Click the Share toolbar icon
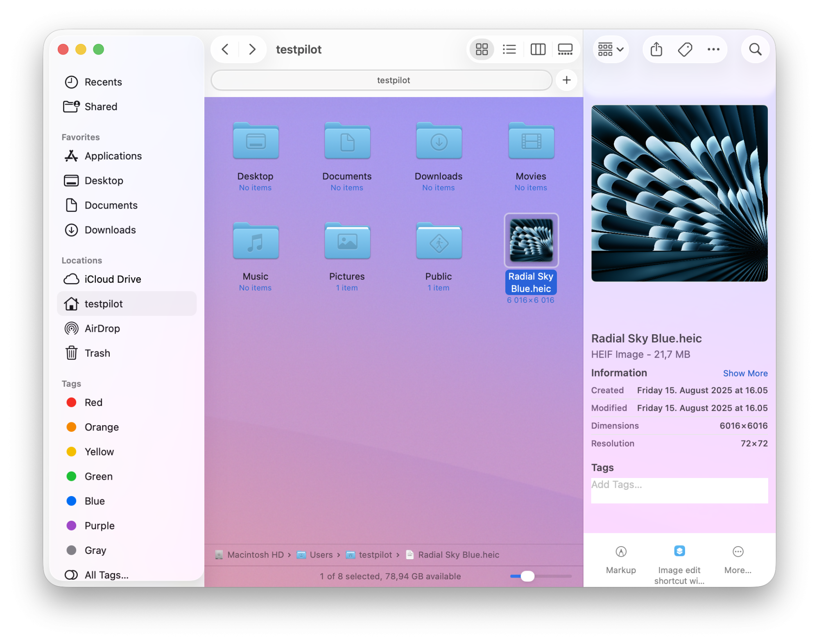Viewport: 819px width, 644px height. pos(656,50)
